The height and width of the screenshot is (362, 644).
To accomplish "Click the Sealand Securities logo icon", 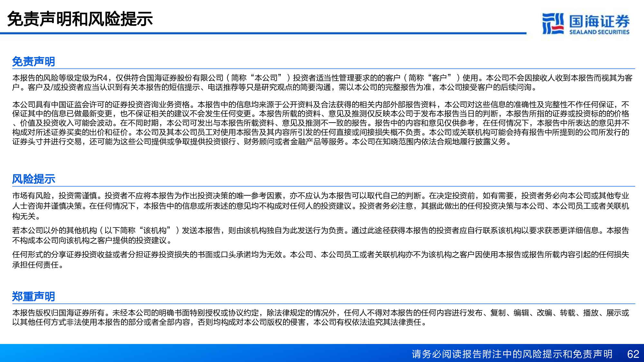I will [553, 23].
